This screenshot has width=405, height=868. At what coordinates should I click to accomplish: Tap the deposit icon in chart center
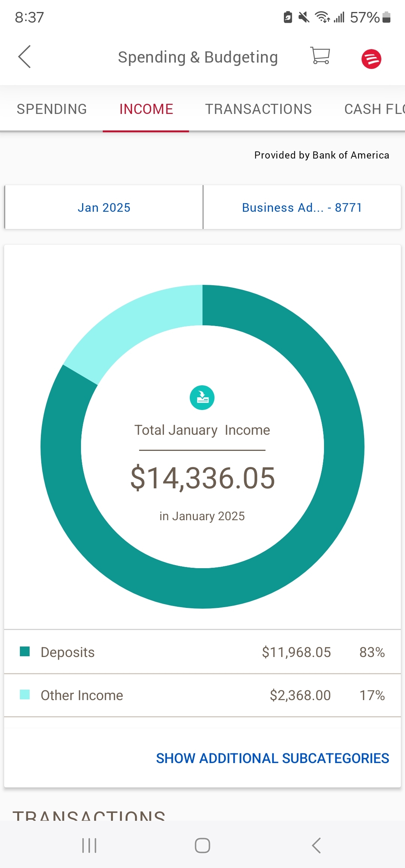click(x=202, y=398)
